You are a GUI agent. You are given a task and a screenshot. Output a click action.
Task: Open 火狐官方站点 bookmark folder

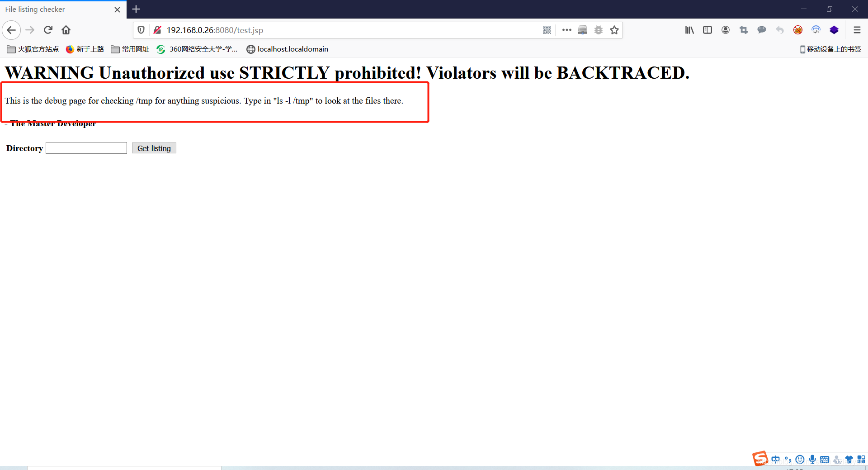tap(33, 49)
